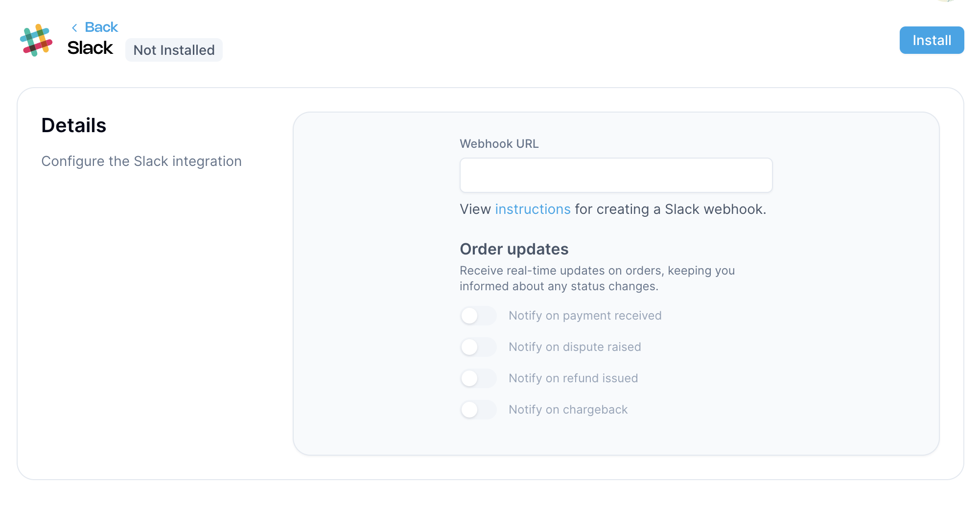Viewport: 980px width, 510px height.
Task: Click the Slack logo icon
Action: (x=36, y=40)
